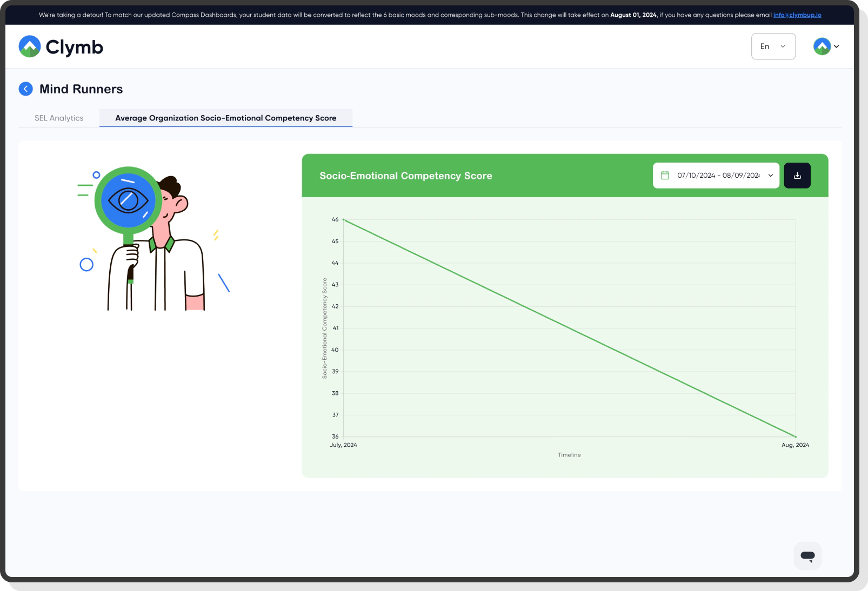Image resolution: width=868 pixels, height=591 pixels.
Task: Open the calendar icon in the date picker
Action: click(x=664, y=175)
